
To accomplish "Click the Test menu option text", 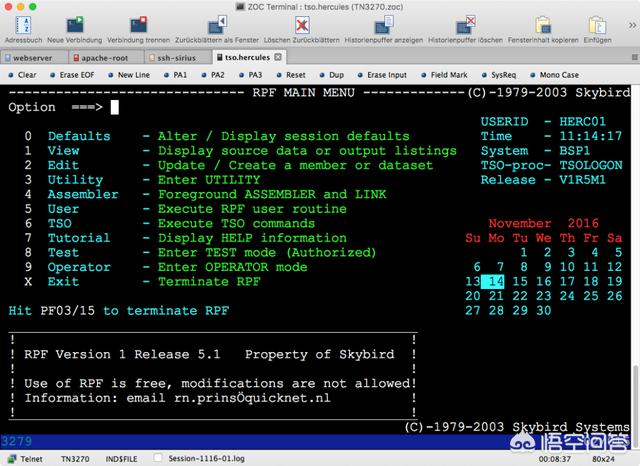I will [x=63, y=253].
